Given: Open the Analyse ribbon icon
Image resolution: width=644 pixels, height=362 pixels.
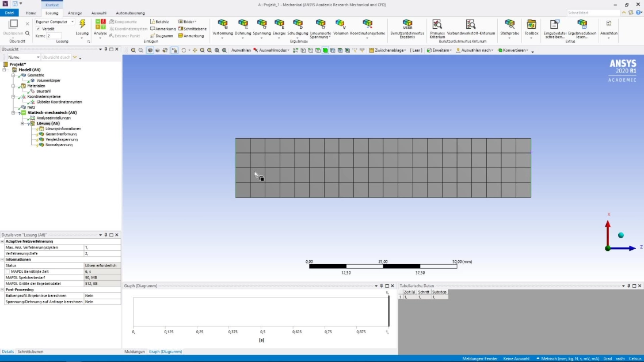Looking at the screenshot, I should click(100, 24).
